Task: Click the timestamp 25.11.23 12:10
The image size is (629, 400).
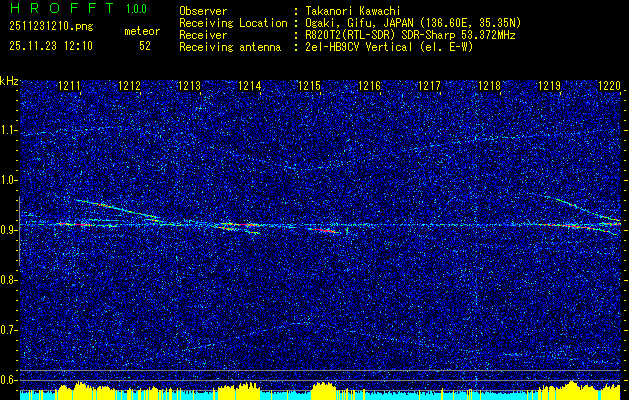Action: (51, 46)
